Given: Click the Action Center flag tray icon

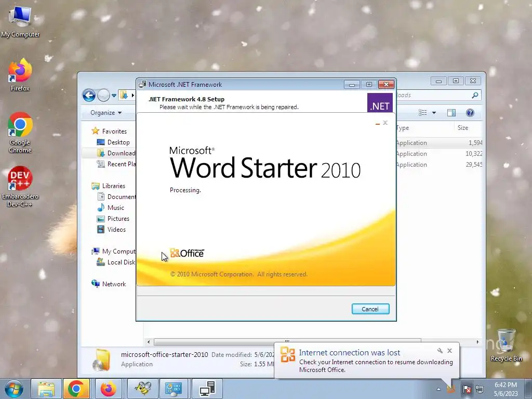Looking at the screenshot, I should [467, 389].
